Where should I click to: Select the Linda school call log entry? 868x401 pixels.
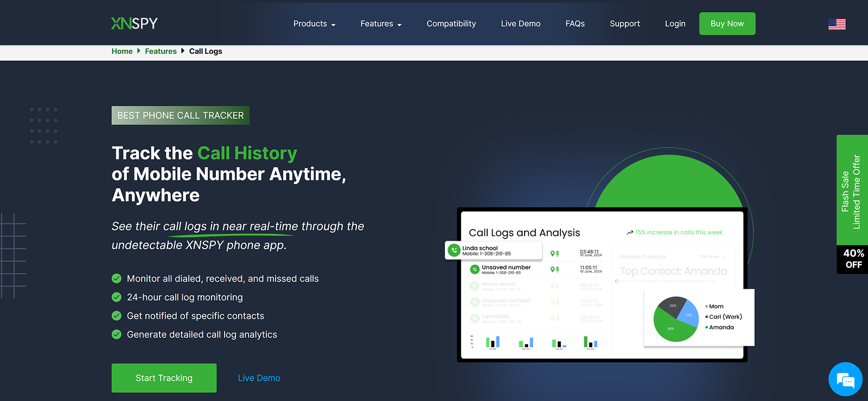494,250
